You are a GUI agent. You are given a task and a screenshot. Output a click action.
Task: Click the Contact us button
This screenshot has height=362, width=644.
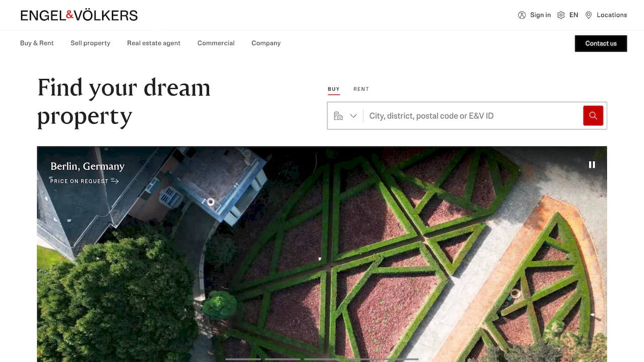(x=601, y=43)
